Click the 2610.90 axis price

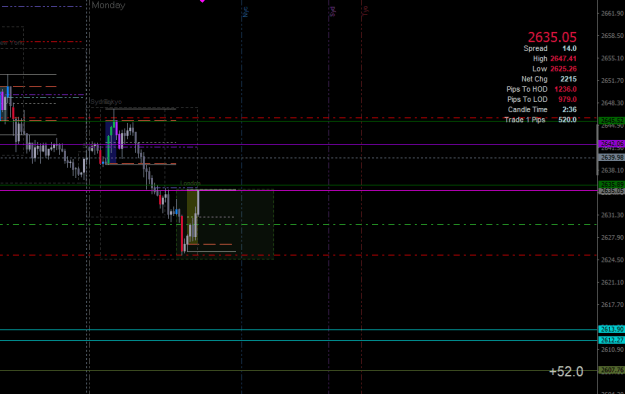pyautogui.click(x=612, y=349)
